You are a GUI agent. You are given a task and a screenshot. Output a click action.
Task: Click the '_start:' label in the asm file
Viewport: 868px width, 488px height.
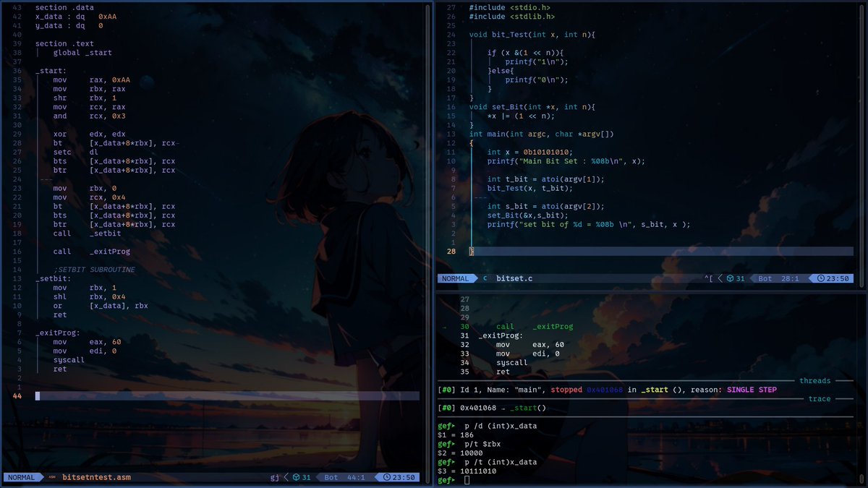click(x=51, y=71)
